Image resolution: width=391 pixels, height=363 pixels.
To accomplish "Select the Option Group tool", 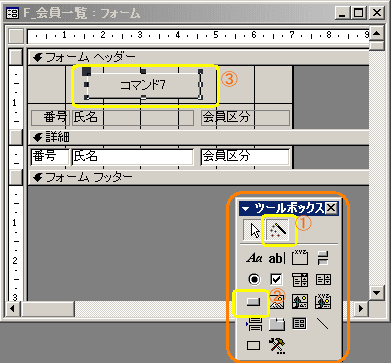I will click(300, 258).
